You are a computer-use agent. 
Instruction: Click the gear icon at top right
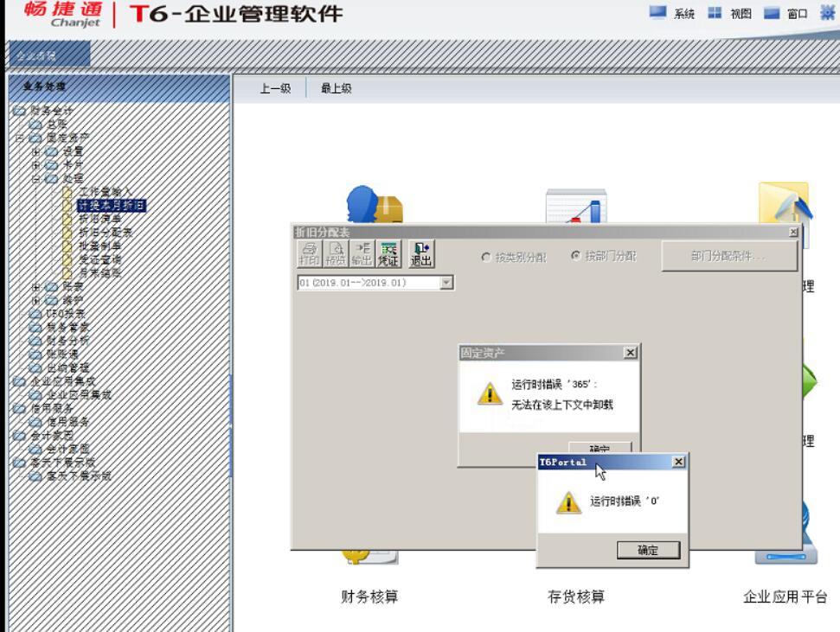click(x=828, y=13)
